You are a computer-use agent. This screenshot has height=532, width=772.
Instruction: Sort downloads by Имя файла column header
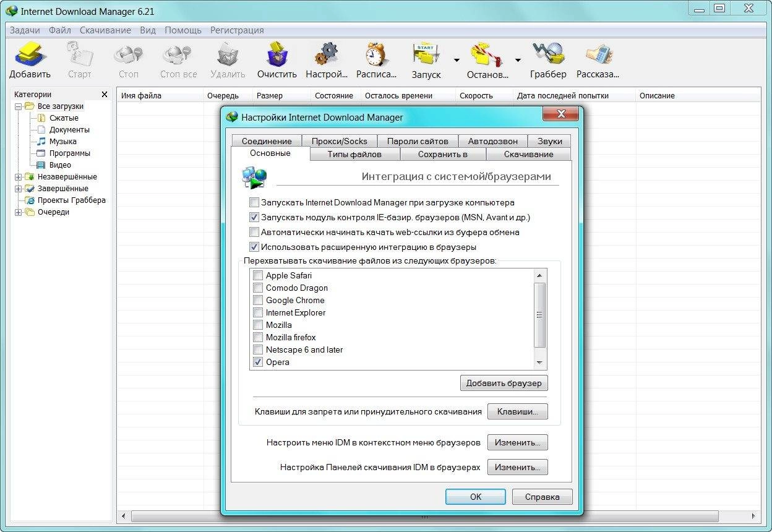[x=160, y=95]
